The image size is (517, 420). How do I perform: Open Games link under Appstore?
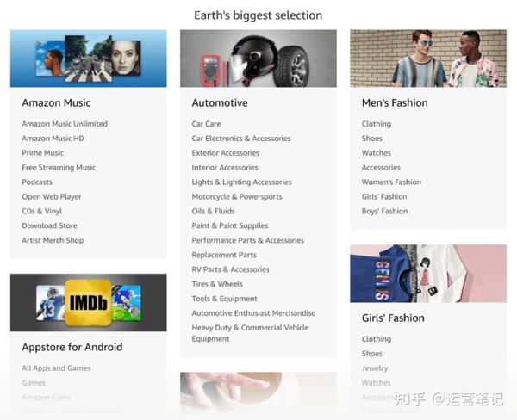pos(34,382)
